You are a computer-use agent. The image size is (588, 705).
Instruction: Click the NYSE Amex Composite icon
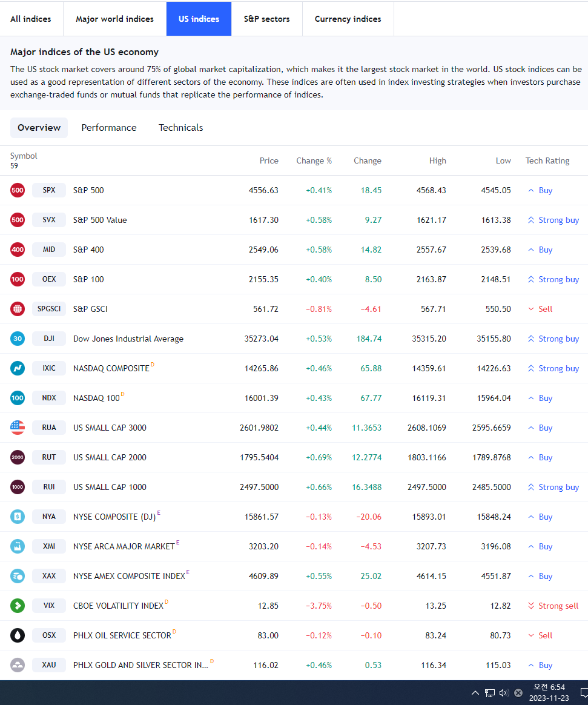(18, 576)
